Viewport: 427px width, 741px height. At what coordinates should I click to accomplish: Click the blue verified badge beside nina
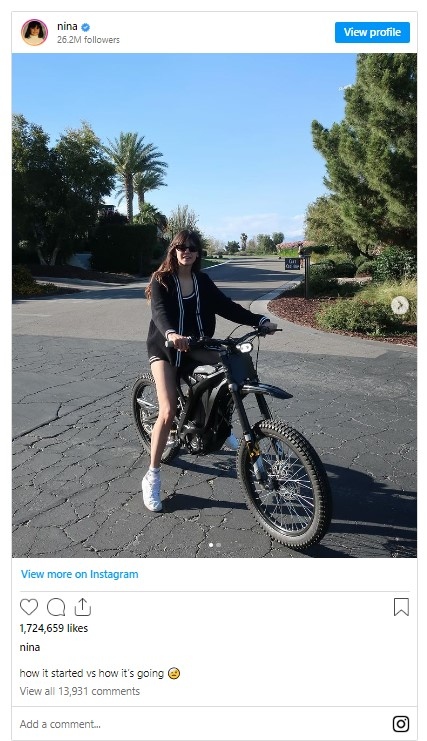(85, 27)
